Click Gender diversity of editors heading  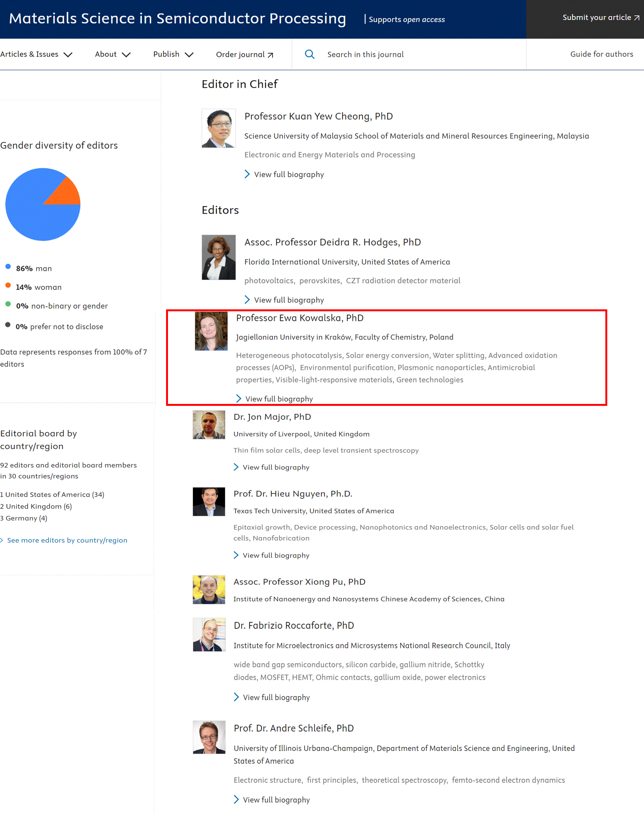point(59,145)
